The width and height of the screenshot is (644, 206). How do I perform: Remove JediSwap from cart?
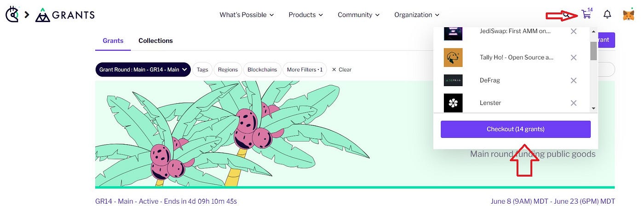pos(574,31)
